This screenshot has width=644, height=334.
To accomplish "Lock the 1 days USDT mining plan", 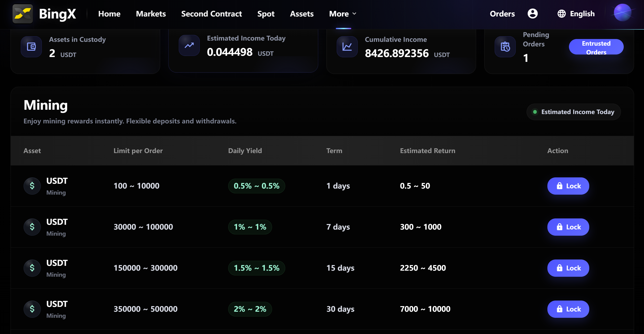I will pyautogui.click(x=568, y=186).
